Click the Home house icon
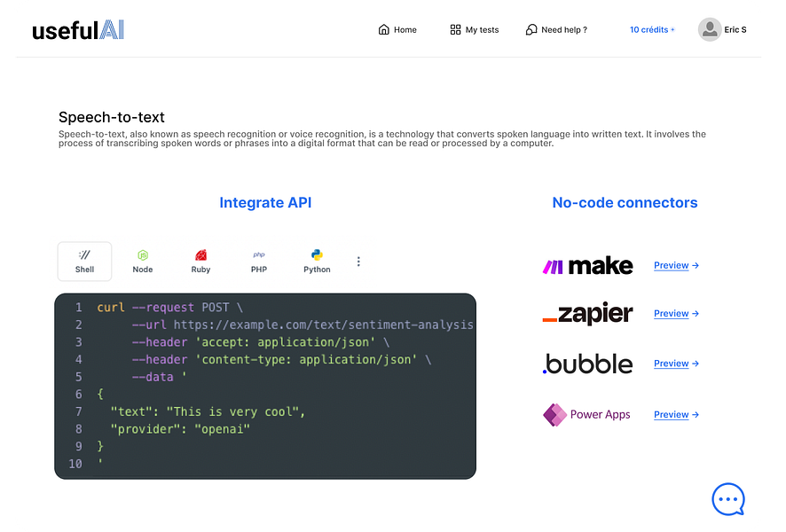This screenshot has width=786, height=532. (x=383, y=29)
